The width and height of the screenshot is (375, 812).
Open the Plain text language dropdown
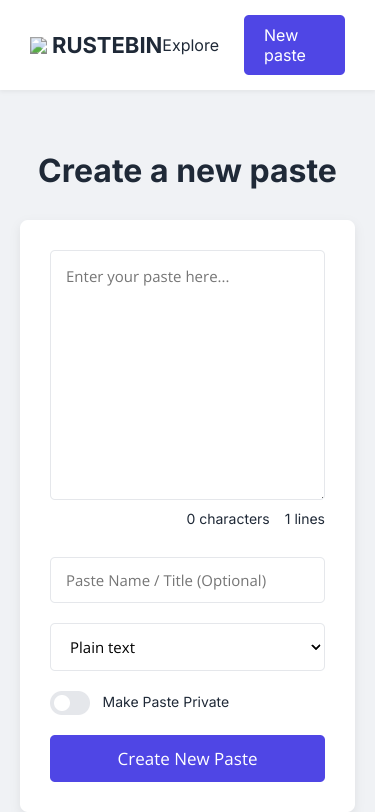[x=188, y=647]
